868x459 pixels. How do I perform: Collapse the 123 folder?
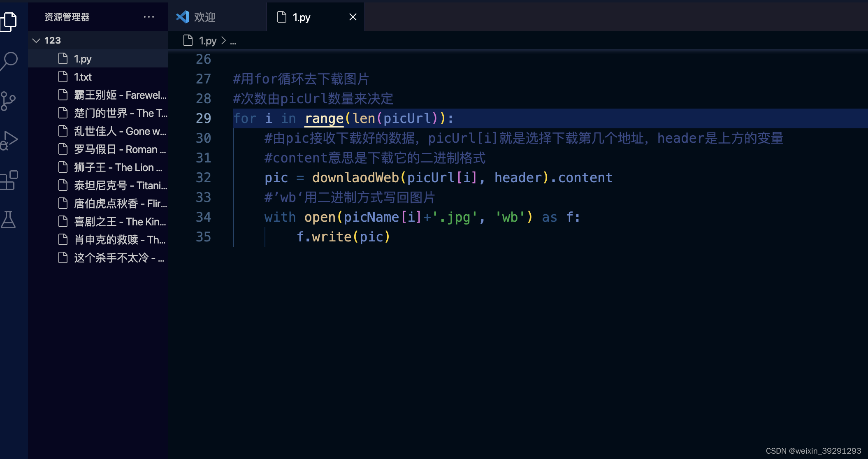tap(98, 40)
